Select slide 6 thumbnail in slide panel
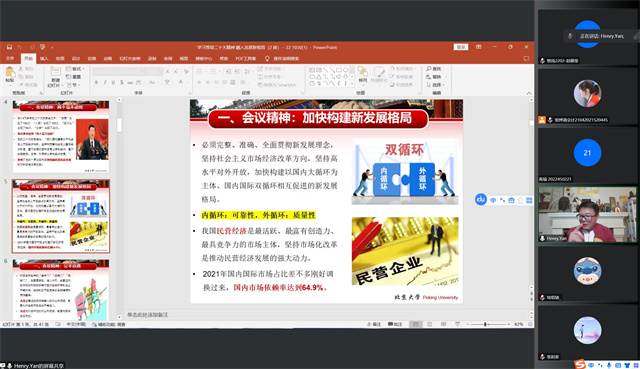The image size is (640, 369). click(61, 290)
